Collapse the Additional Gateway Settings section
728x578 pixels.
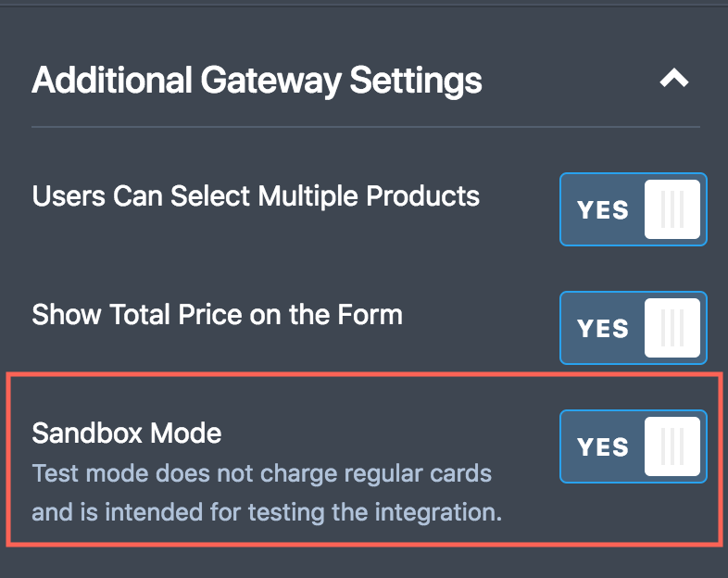[x=674, y=78]
